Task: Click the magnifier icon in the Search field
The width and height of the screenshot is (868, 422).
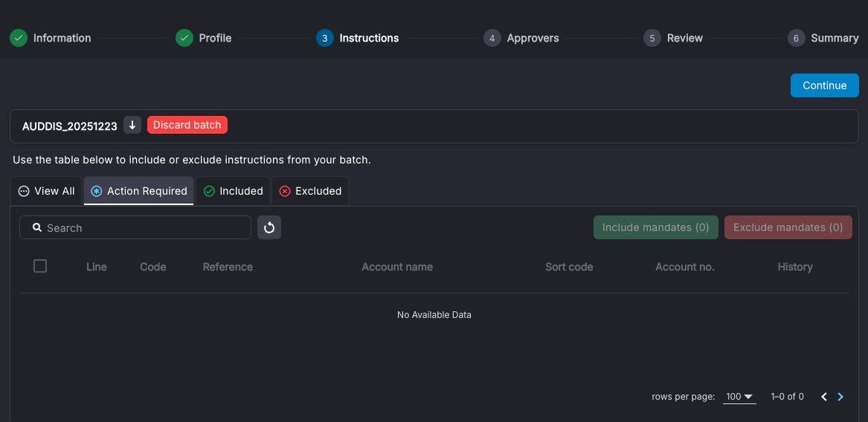Action: [37, 227]
